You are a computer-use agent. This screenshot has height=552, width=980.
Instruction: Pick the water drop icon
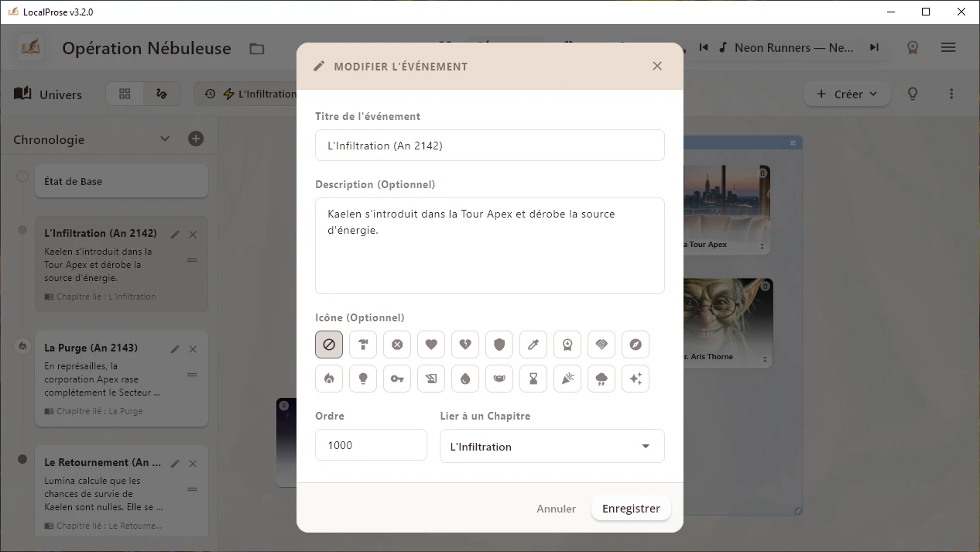(x=465, y=379)
